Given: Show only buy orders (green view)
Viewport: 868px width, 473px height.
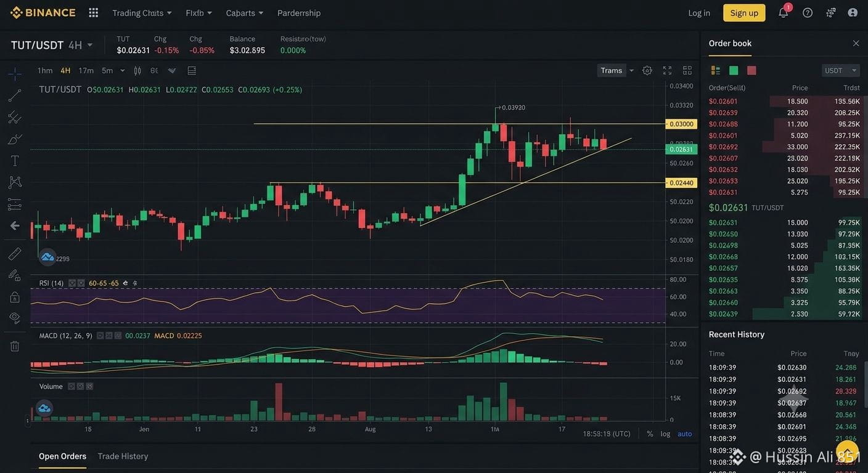Looking at the screenshot, I should 734,70.
